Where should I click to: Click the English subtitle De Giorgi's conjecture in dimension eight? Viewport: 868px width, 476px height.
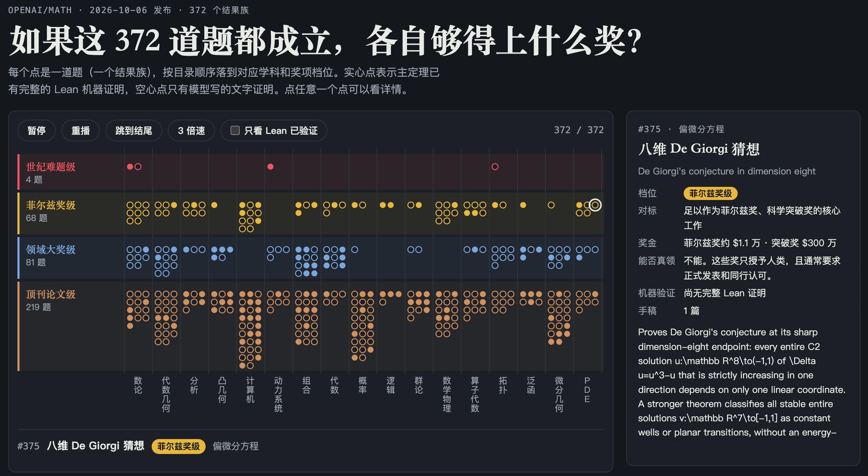tap(727, 171)
